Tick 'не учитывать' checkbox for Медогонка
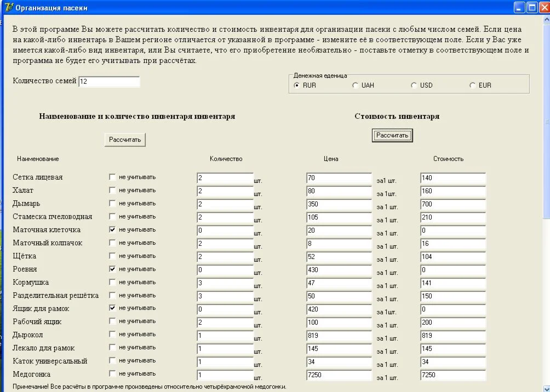The width and height of the screenshot is (550, 392). click(112, 373)
